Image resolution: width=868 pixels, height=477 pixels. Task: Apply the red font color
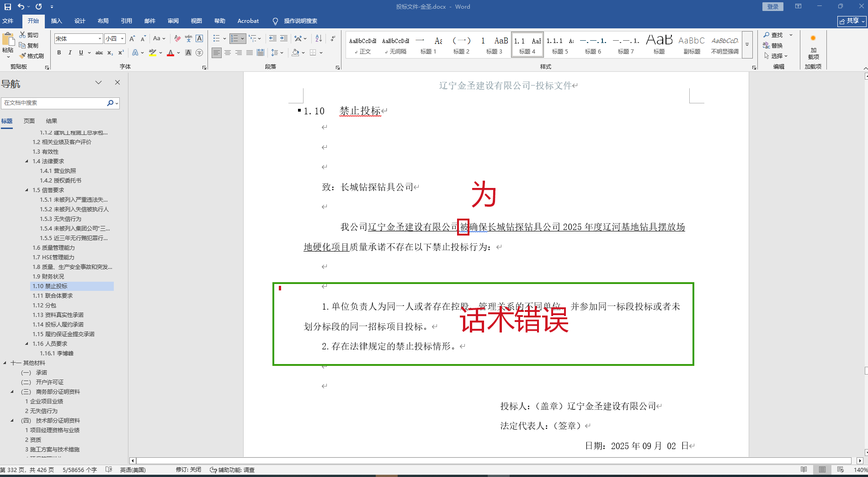coord(170,53)
